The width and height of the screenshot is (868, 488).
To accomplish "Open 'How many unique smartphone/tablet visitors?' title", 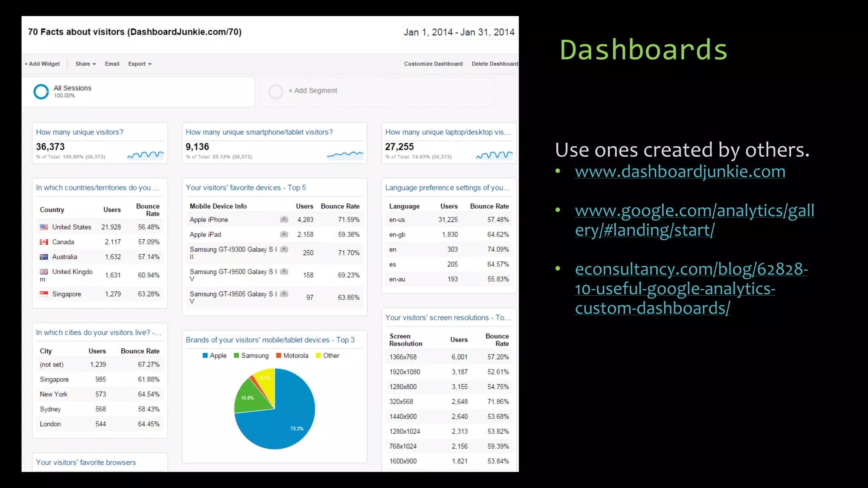I will [x=259, y=132].
